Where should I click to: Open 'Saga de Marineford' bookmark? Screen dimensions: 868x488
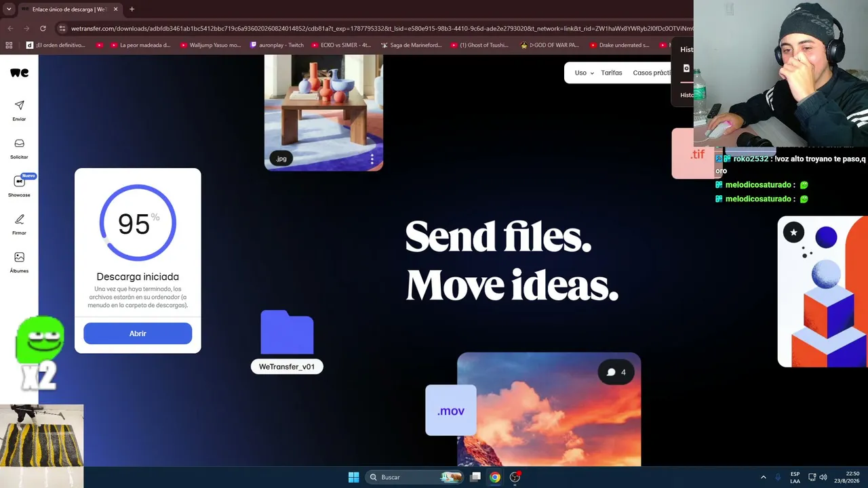(x=411, y=45)
